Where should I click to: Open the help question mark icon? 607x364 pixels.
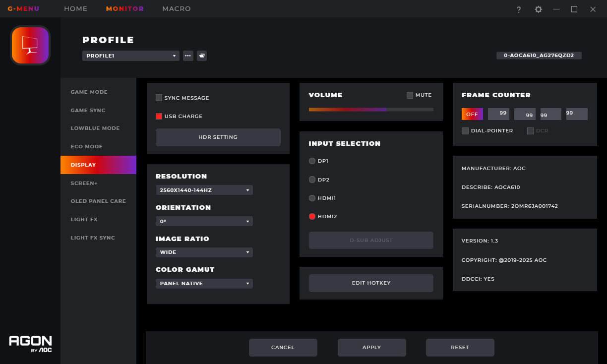519,9
